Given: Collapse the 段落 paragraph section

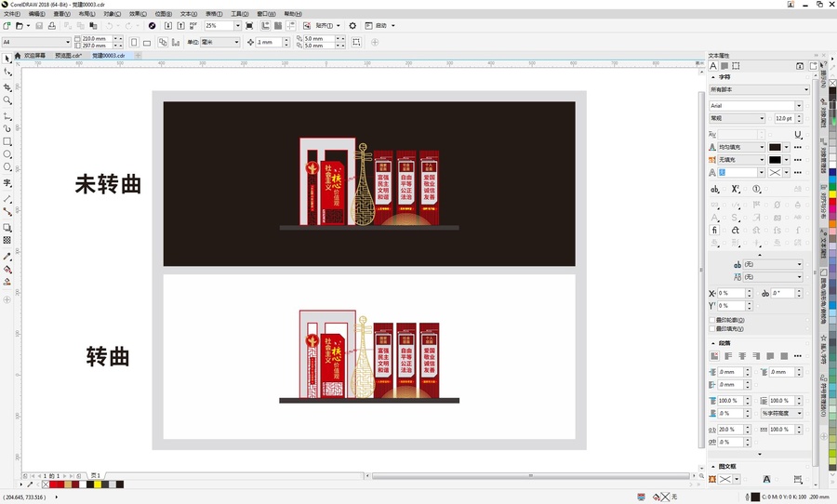Looking at the screenshot, I should click(x=712, y=343).
